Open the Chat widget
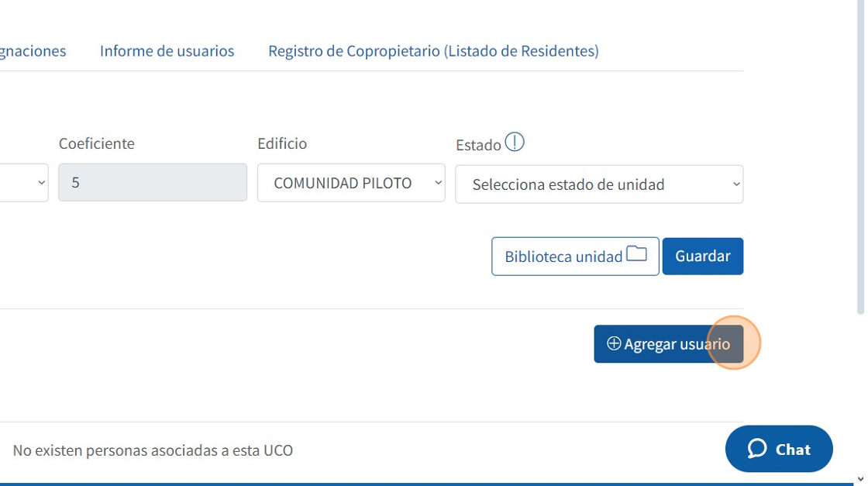The height and width of the screenshot is (486, 868). (779, 449)
